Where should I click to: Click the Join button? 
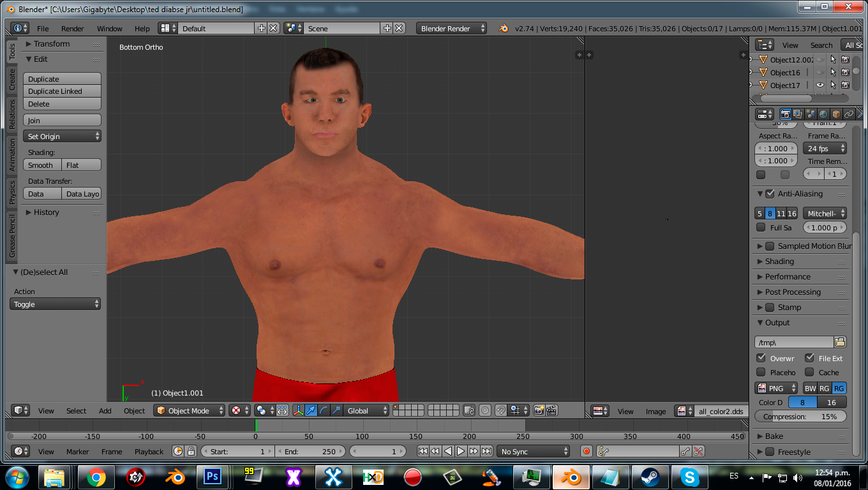point(62,120)
